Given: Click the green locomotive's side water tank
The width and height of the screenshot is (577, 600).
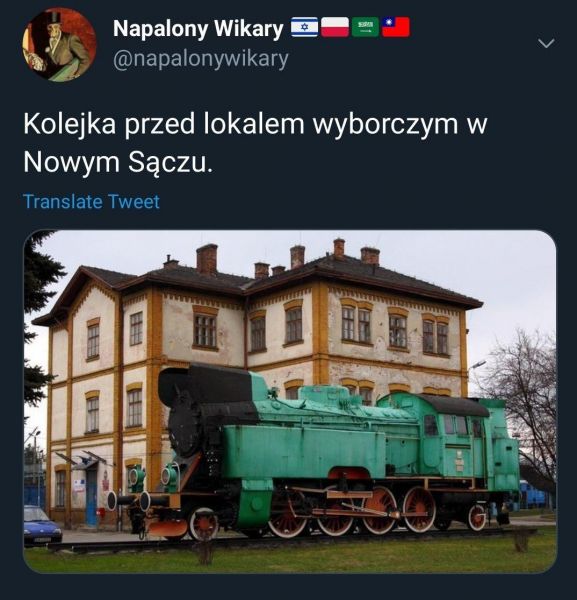Looking at the screenshot, I should [304, 452].
